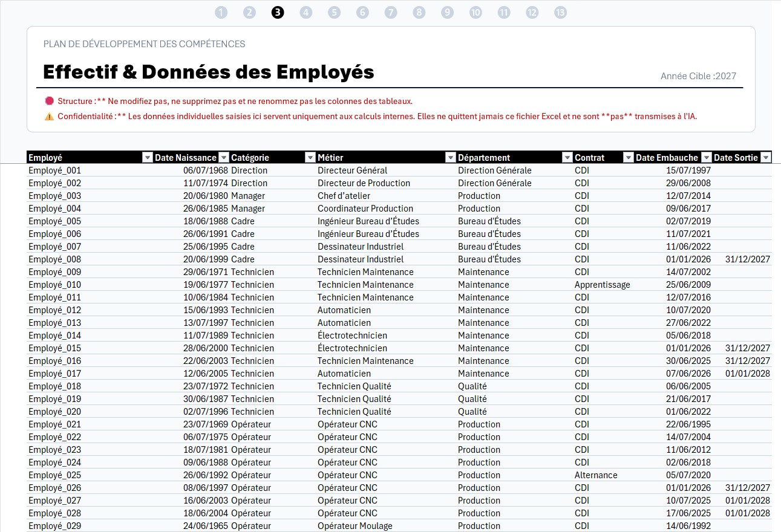Jump to step 4 navigation circle

coord(306,12)
